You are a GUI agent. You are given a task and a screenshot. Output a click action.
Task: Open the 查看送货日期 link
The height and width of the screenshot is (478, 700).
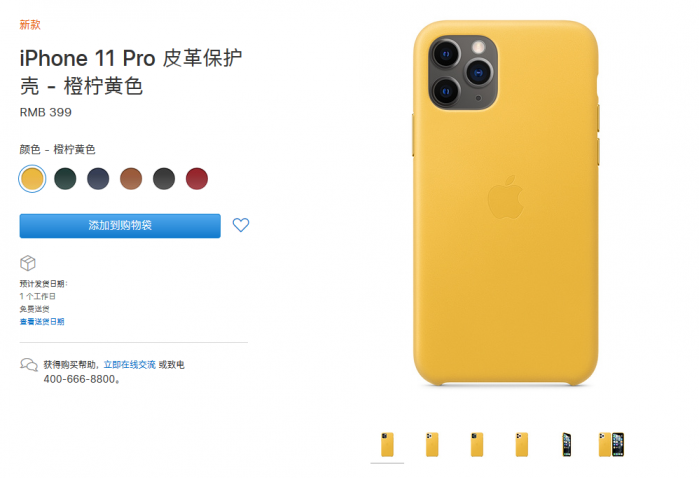coord(42,321)
